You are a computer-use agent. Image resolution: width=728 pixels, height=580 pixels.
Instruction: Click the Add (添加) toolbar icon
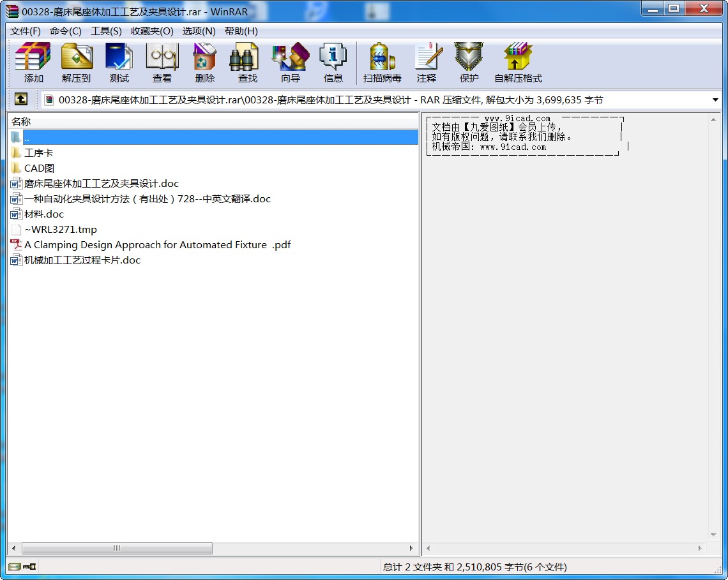(x=33, y=63)
